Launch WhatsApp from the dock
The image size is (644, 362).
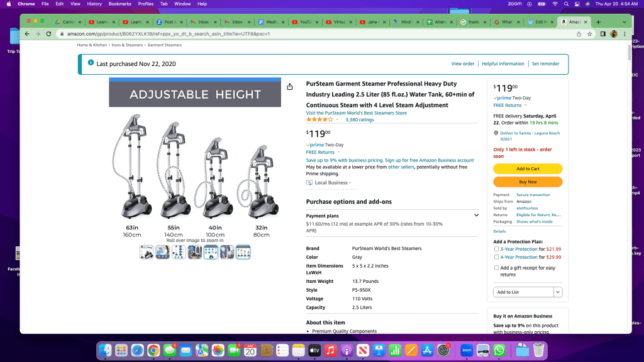[x=499, y=351]
